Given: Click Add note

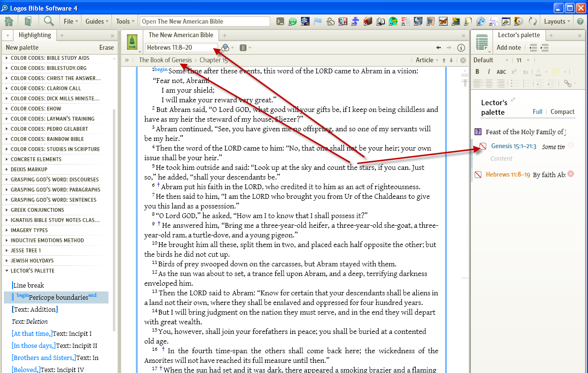Looking at the screenshot, I should 509,47.
